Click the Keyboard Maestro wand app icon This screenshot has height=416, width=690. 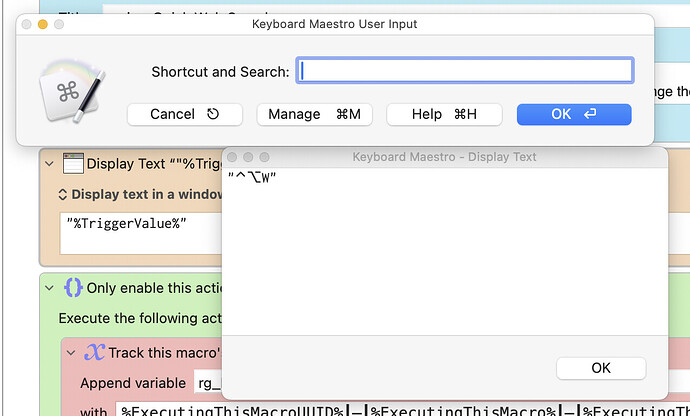click(x=72, y=91)
